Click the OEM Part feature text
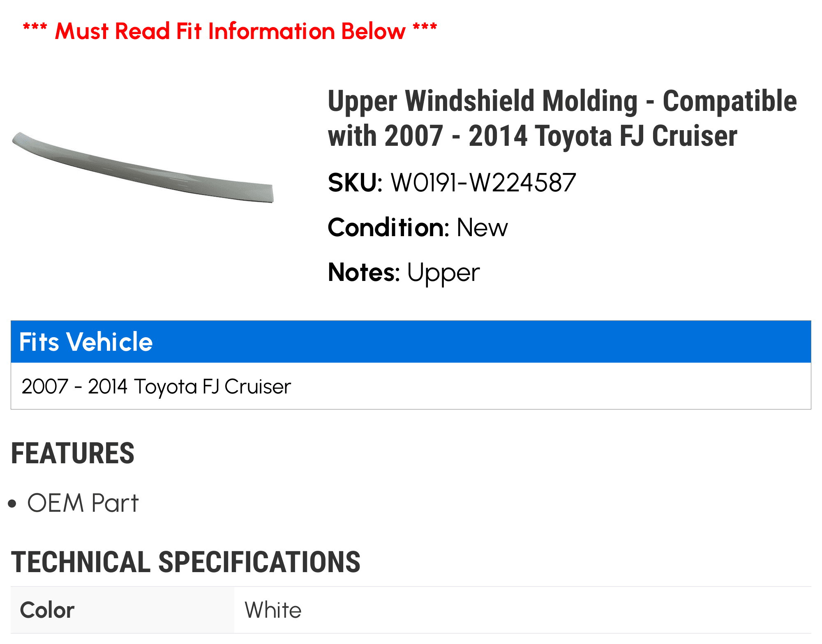This screenshot has width=822, height=644. 83,503
